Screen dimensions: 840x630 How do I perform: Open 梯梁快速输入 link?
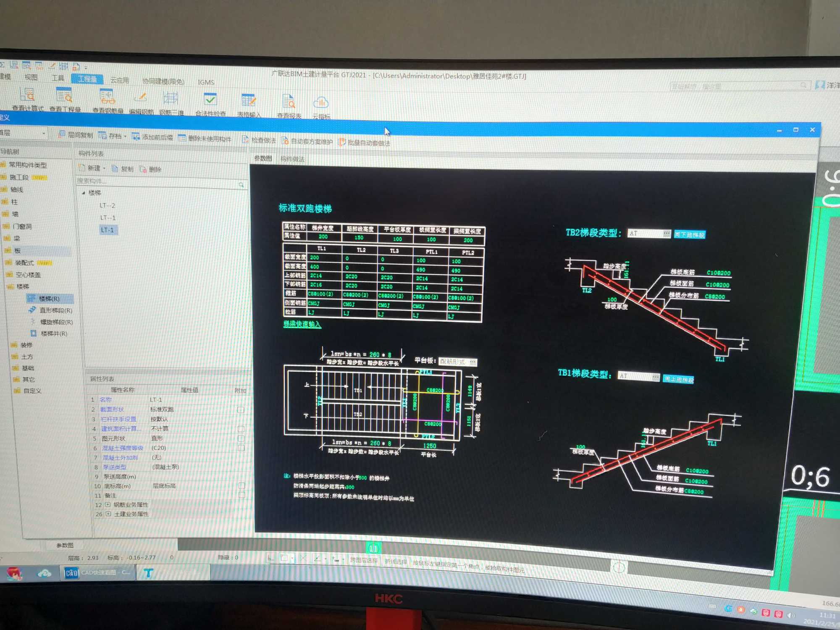tap(302, 324)
